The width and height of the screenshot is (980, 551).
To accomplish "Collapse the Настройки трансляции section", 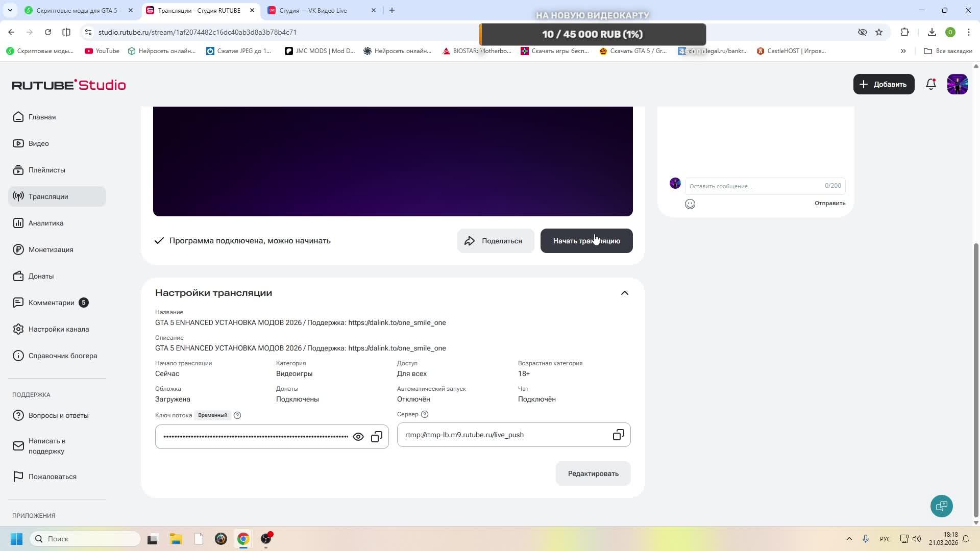I will [x=624, y=293].
